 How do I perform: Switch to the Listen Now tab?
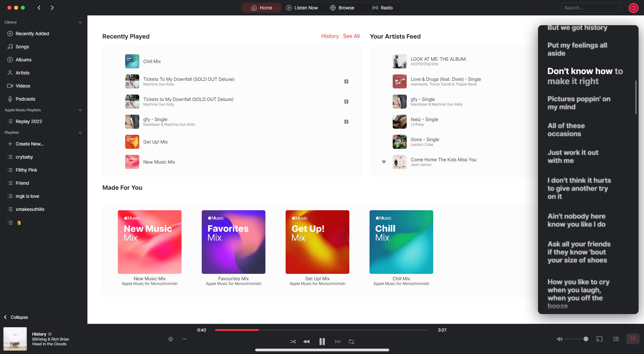302,8
